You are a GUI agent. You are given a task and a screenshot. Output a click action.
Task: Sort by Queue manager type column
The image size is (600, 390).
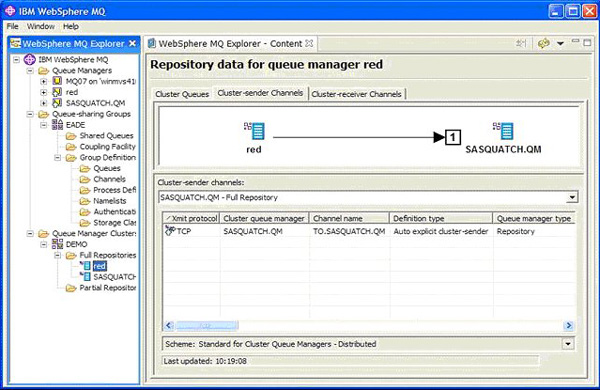(x=534, y=219)
